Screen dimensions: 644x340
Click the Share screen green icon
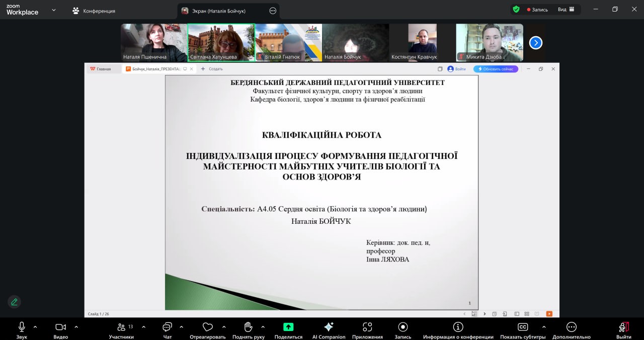click(288, 327)
